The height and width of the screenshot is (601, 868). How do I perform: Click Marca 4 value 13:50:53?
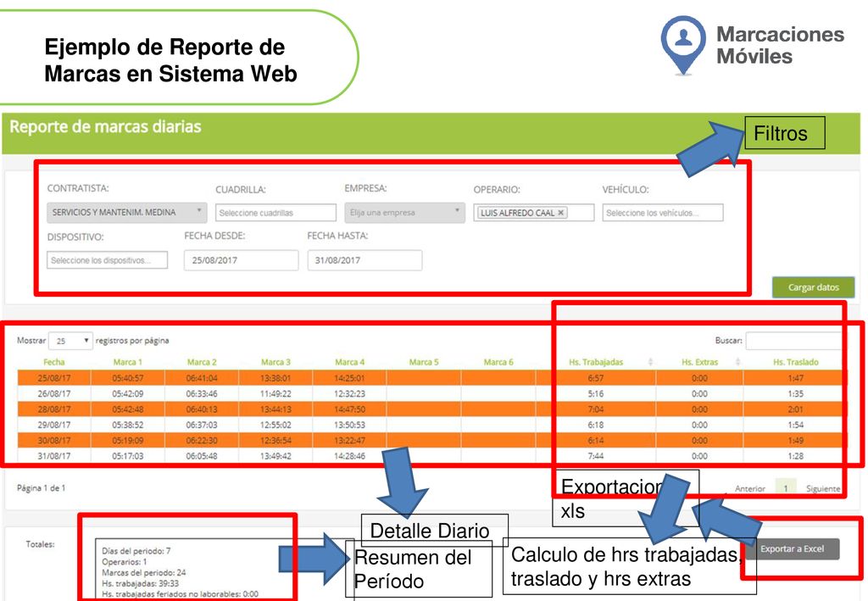(350, 425)
